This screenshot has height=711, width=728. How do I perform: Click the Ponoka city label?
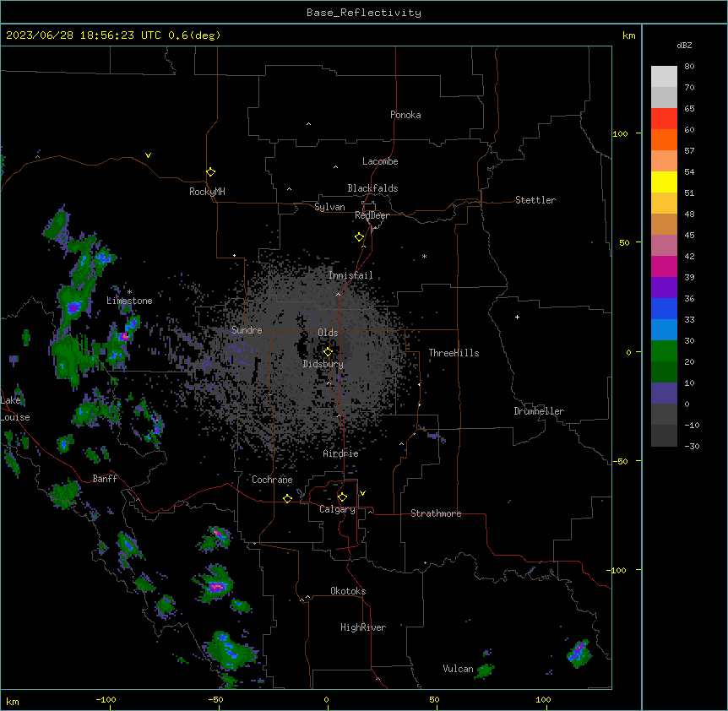point(405,115)
